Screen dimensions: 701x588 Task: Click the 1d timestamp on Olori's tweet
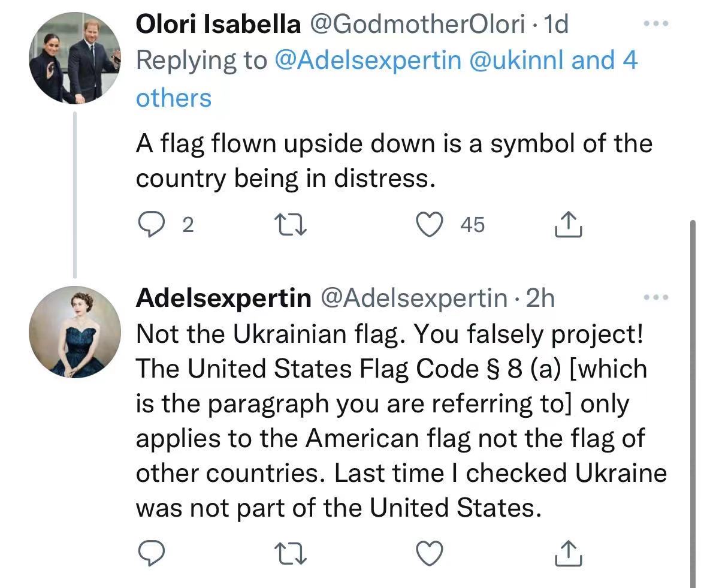click(x=554, y=24)
